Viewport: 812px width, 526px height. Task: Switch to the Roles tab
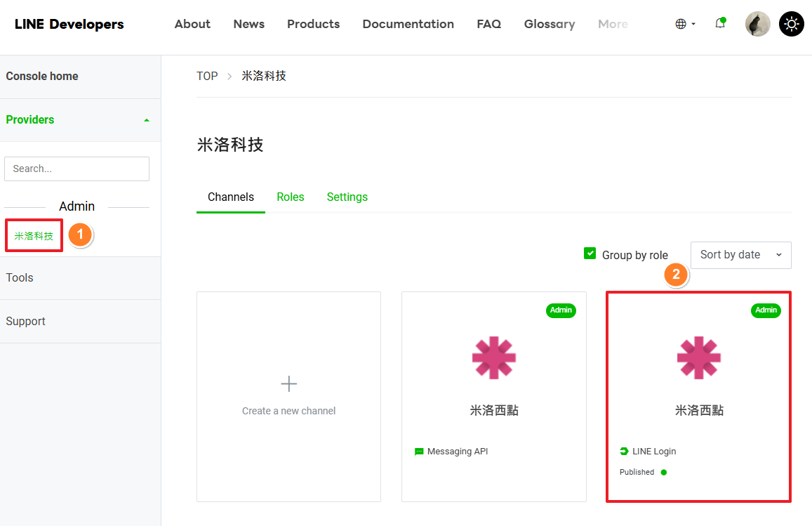290,197
